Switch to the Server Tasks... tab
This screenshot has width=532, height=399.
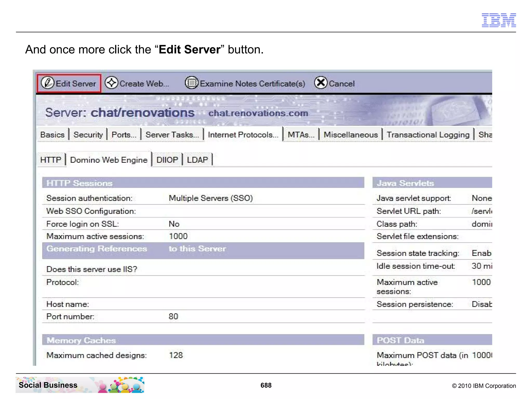(172, 135)
